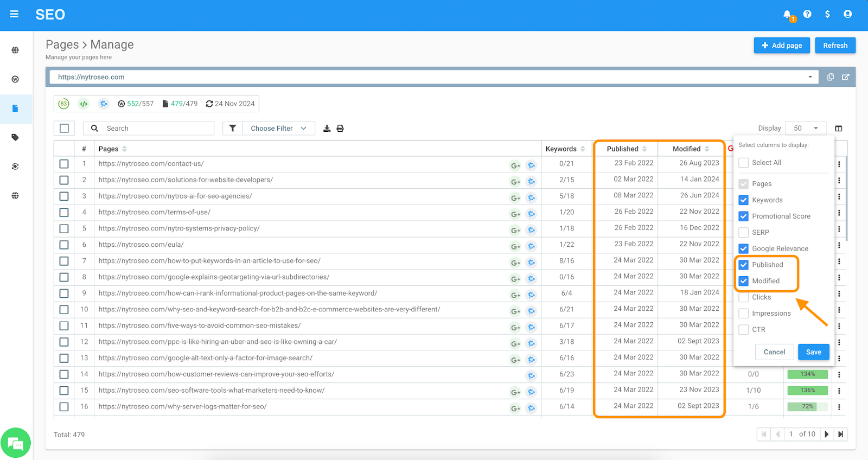
Task: Click the Refresh button
Action: pos(835,46)
